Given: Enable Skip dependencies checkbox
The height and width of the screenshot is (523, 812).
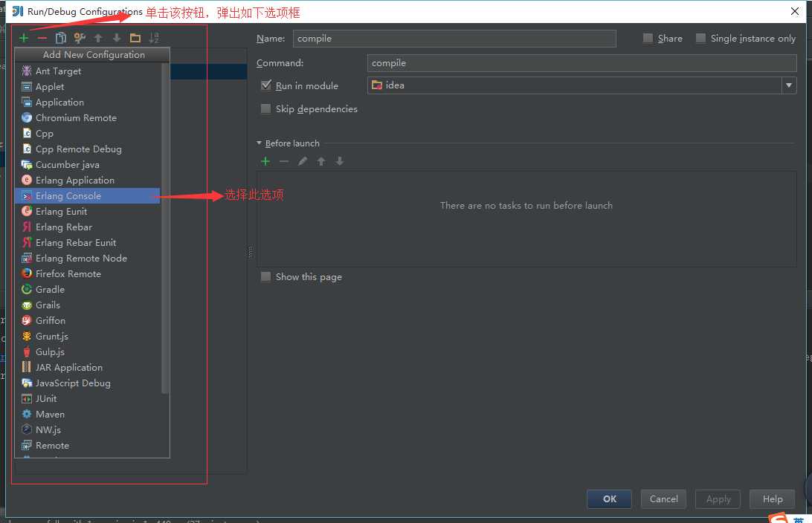Looking at the screenshot, I should point(265,108).
